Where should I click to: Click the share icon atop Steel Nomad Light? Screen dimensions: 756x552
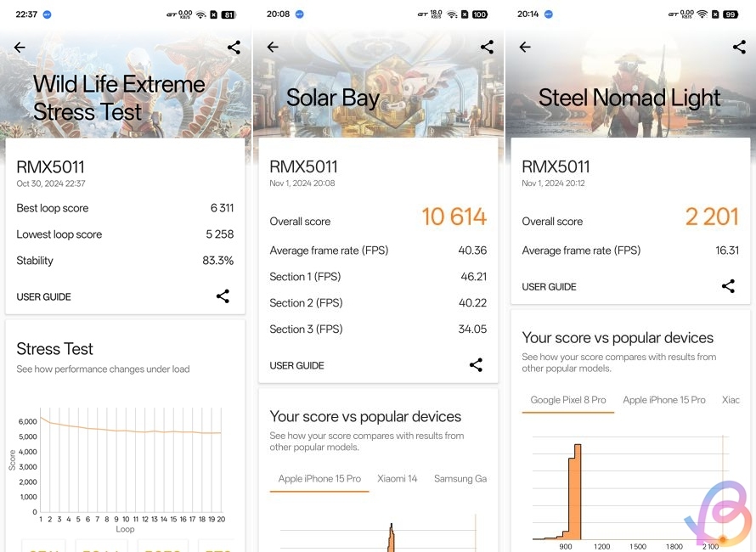coord(738,48)
